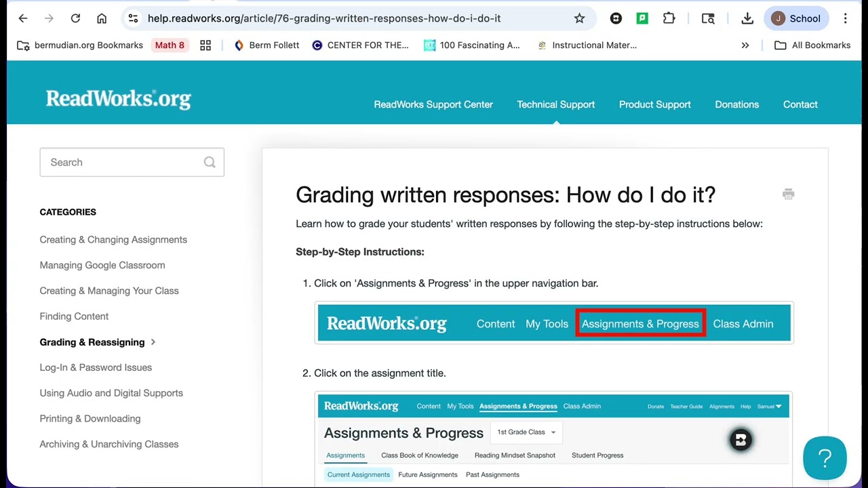Screen dimensions: 868x488
Task: Select the Grading & Reassigning category
Action: (92, 342)
